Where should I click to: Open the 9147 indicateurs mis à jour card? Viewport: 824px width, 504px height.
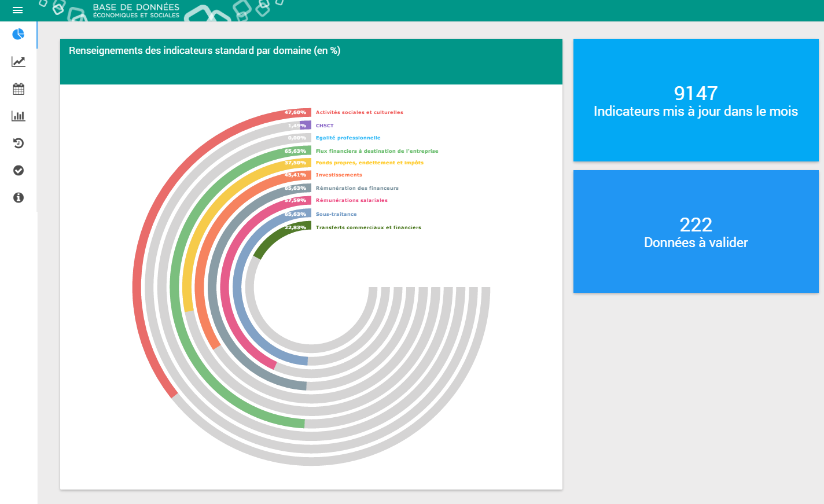coord(696,100)
